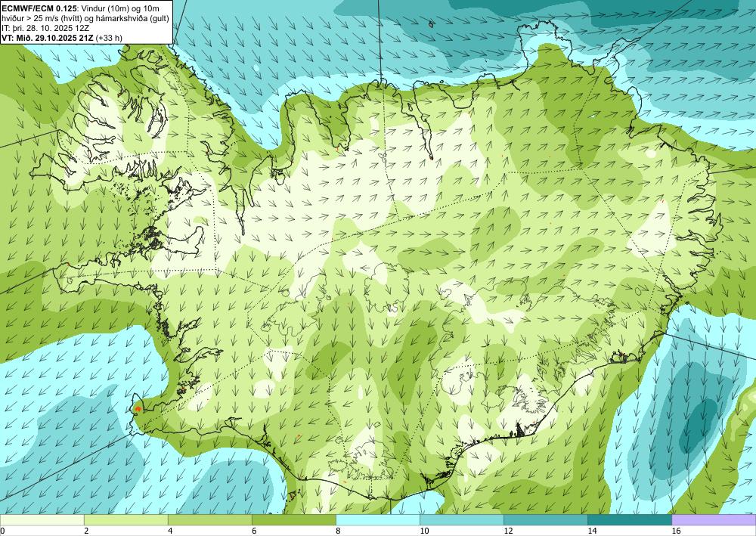Pick the 10–12 turquoise legend swatch

pos(461,520)
